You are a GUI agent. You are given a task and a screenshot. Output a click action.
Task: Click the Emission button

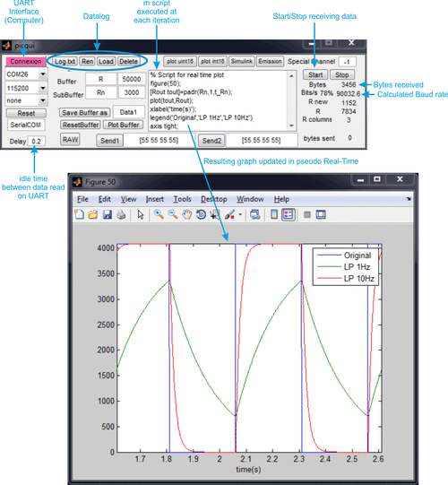[x=270, y=61]
